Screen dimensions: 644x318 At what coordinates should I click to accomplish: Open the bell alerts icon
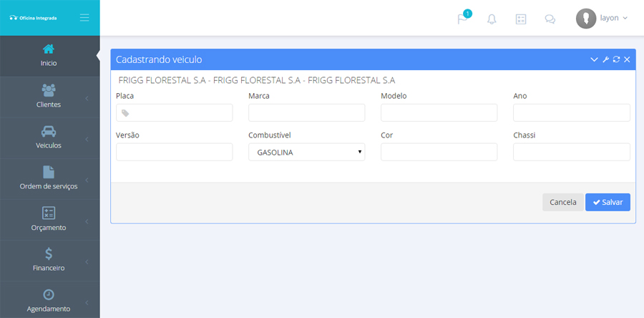point(492,19)
